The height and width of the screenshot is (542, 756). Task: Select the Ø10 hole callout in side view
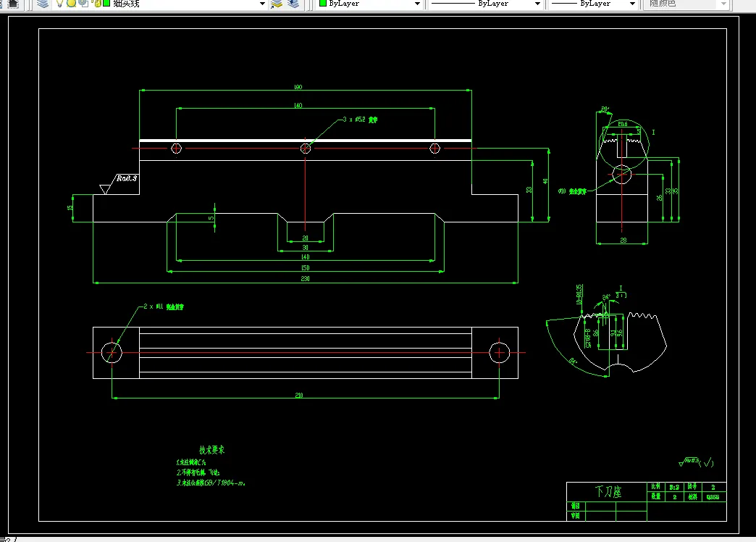(x=572, y=191)
